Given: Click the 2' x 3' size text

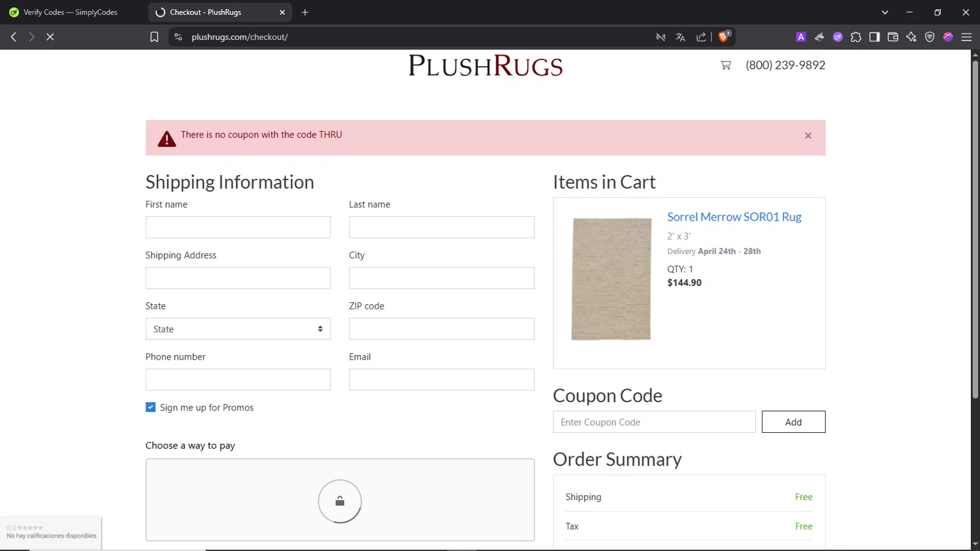Looking at the screenshot, I should pyautogui.click(x=679, y=236).
